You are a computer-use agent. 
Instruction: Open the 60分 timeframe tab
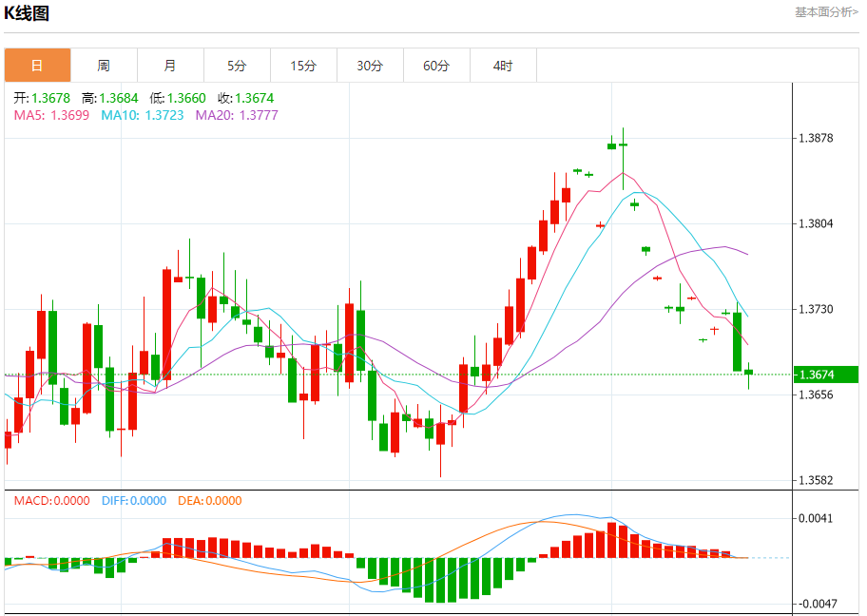coord(436,66)
